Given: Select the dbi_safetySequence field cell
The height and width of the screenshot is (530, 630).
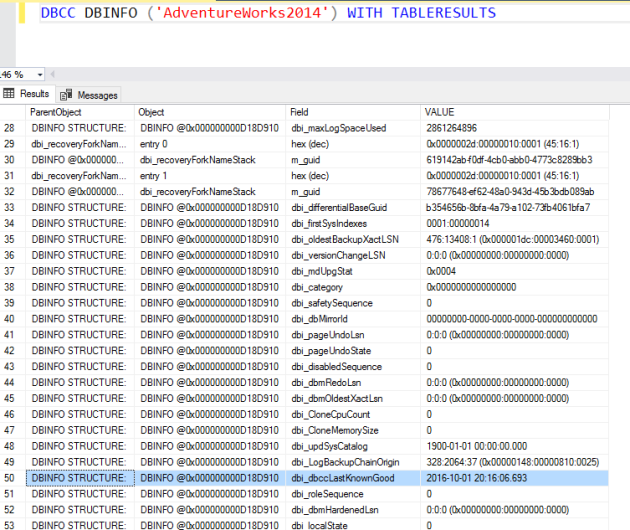Looking at the screenshot, I should 353,303.
